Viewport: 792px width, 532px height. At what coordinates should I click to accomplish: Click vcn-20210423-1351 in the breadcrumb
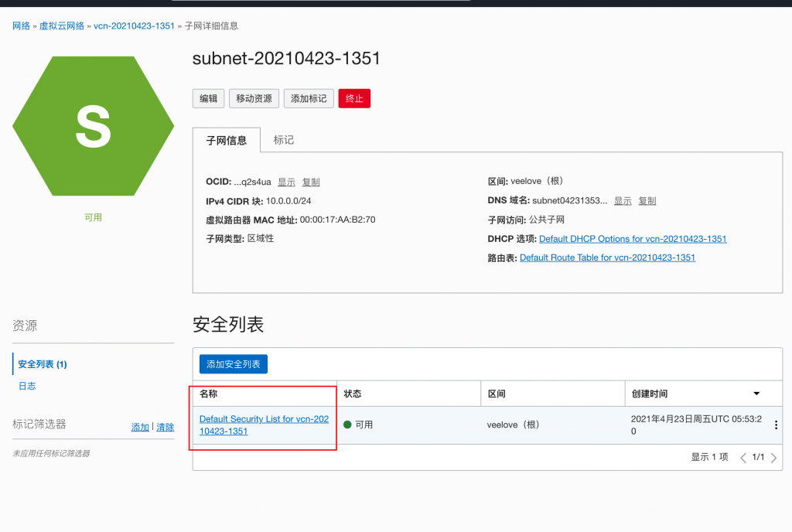coord(134,26)
